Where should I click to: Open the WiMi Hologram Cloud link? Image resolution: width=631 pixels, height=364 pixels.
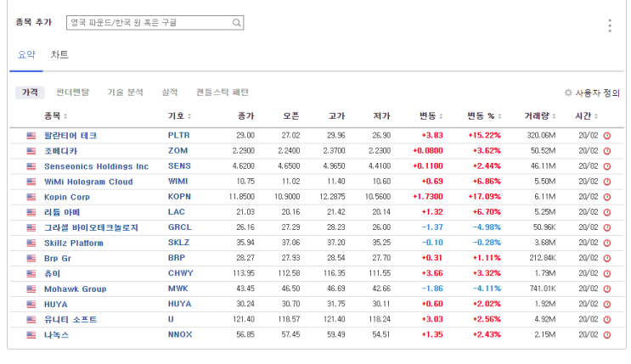tap(88, 182)
